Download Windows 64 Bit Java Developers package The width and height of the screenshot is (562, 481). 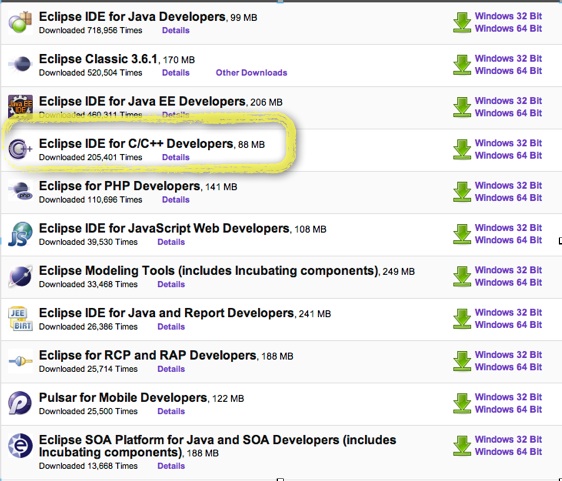click(x=508, y=28)
